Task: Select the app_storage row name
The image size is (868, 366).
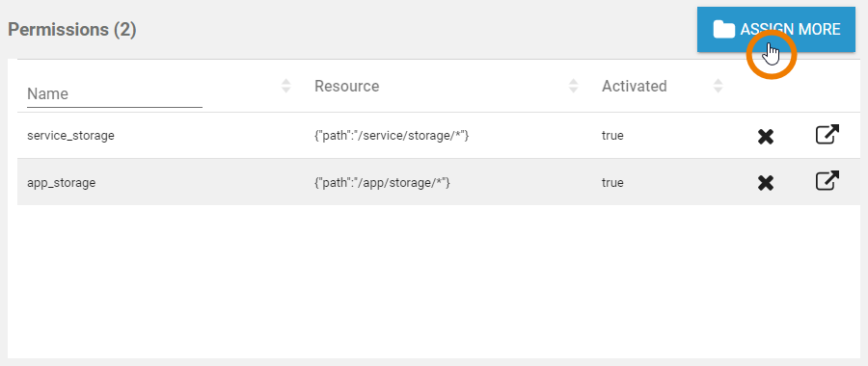Action: 62,183
